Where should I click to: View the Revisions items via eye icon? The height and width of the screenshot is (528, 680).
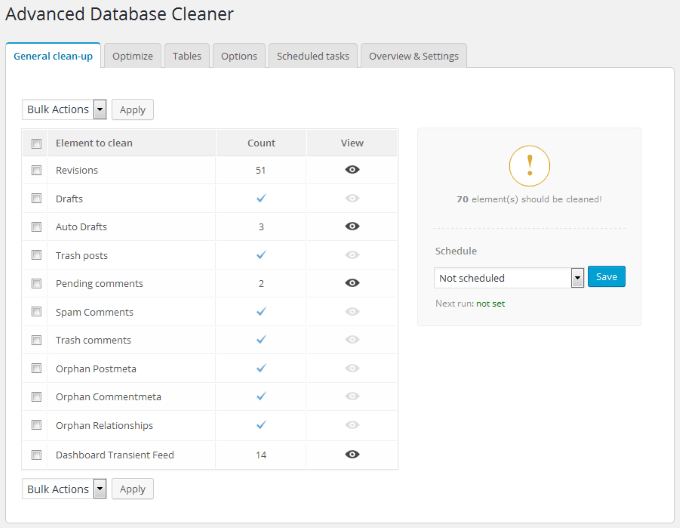[352, 170]
